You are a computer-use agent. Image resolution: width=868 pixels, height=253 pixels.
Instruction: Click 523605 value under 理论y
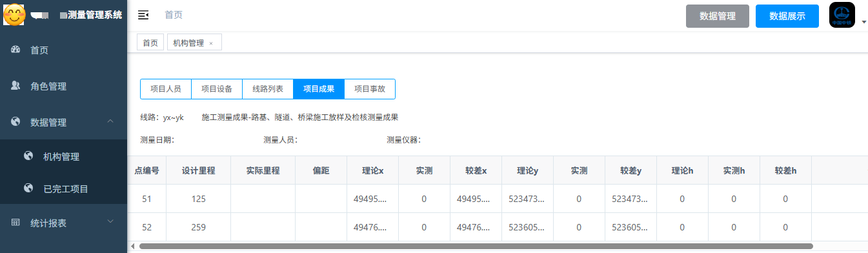[527, 227]
